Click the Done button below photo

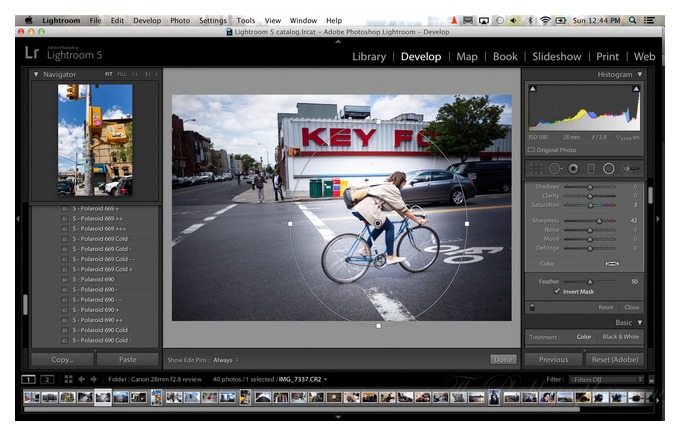(503, 360)
